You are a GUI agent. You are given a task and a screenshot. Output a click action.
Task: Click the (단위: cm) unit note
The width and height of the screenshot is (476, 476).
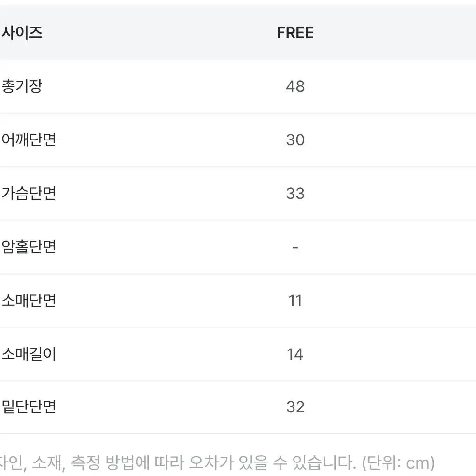pos(398,463)
